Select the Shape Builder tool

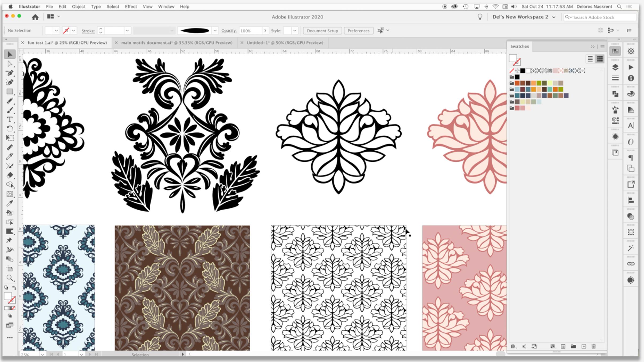10,184
